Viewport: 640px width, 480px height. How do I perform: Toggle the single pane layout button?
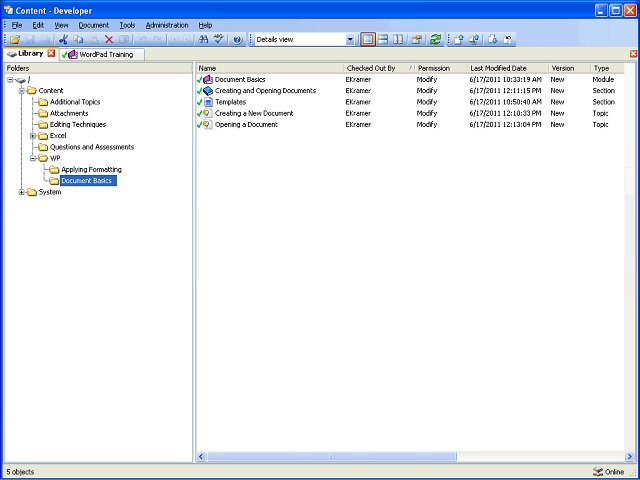click(x=368, y=40)
